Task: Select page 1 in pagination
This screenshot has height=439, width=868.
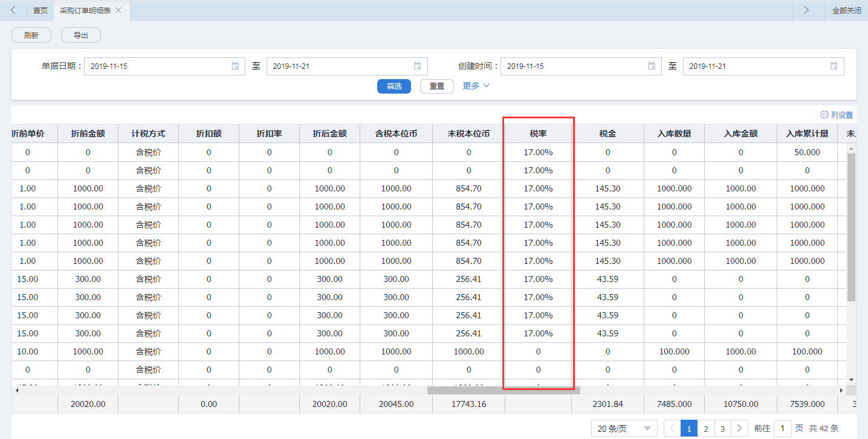Action: tap(688, 428)
